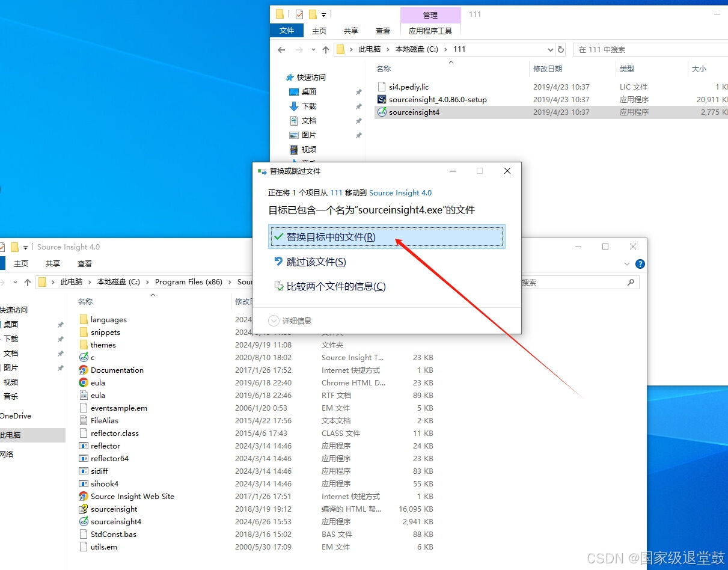Sort by the 类型 column header in the 111 window
Image resolution: width=728 pixels, height=570 pixels.
[627, 69]
